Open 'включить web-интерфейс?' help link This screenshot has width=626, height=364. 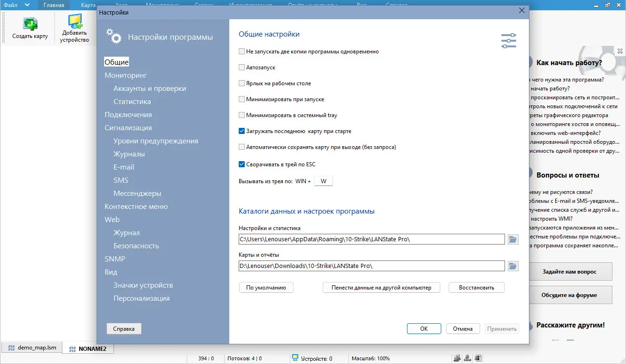[x=566, y=133]
